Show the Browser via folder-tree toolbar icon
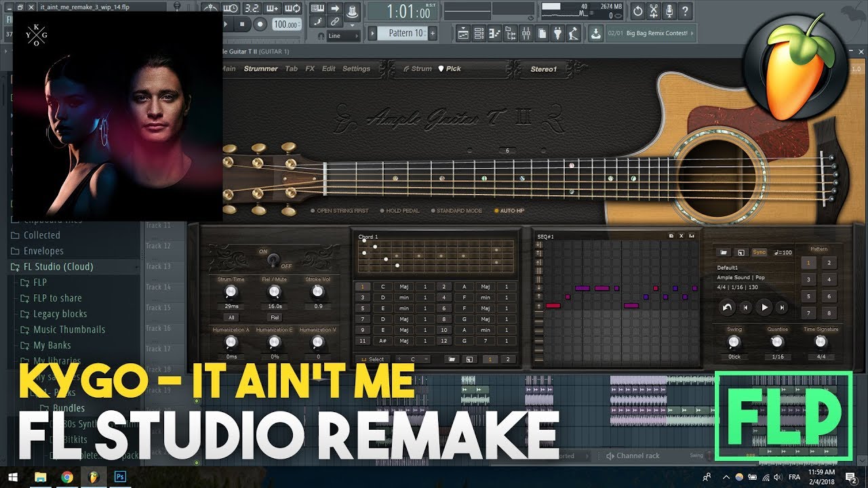Viewport: 868px width, 488px height. click(511, 33)
